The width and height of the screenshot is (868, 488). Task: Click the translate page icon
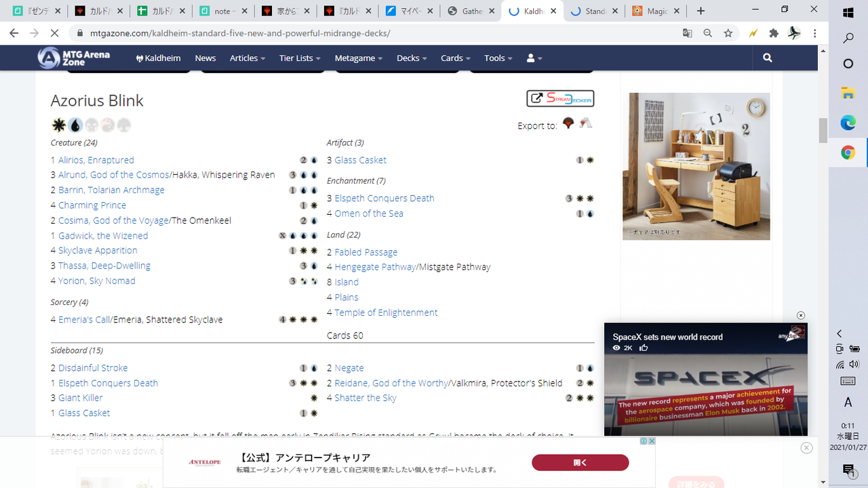click(688, 33)
